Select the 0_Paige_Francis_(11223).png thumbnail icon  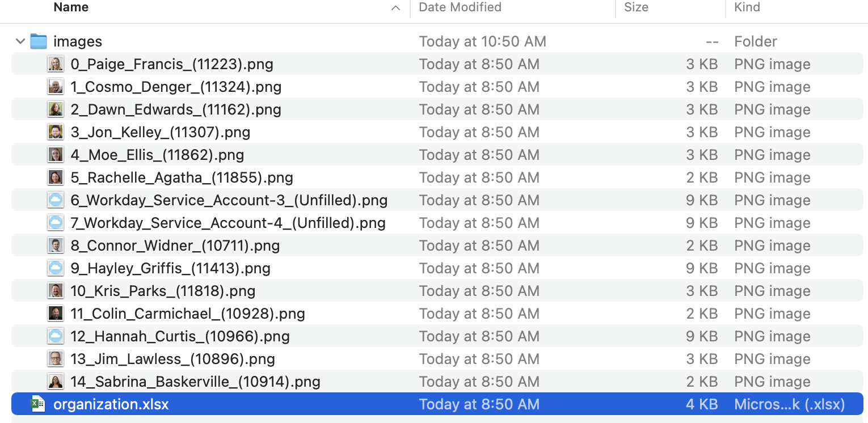[55, 64]
